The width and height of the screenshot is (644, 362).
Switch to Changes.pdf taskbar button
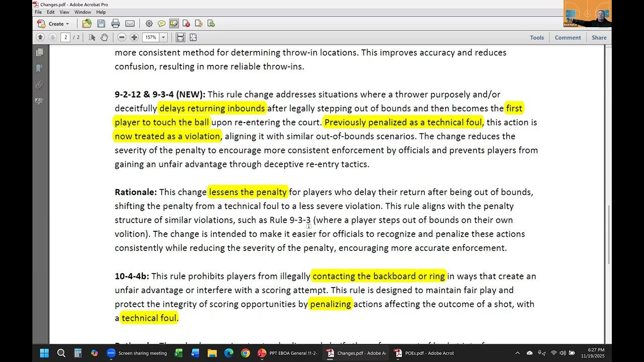[x=356, y=353]
